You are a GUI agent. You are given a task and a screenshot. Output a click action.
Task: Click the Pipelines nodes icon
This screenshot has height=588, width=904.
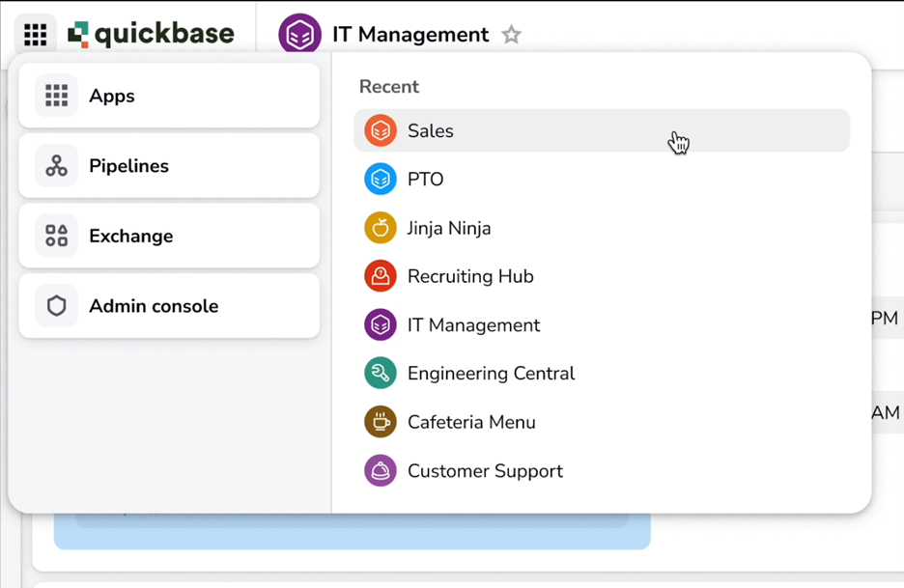56,165
